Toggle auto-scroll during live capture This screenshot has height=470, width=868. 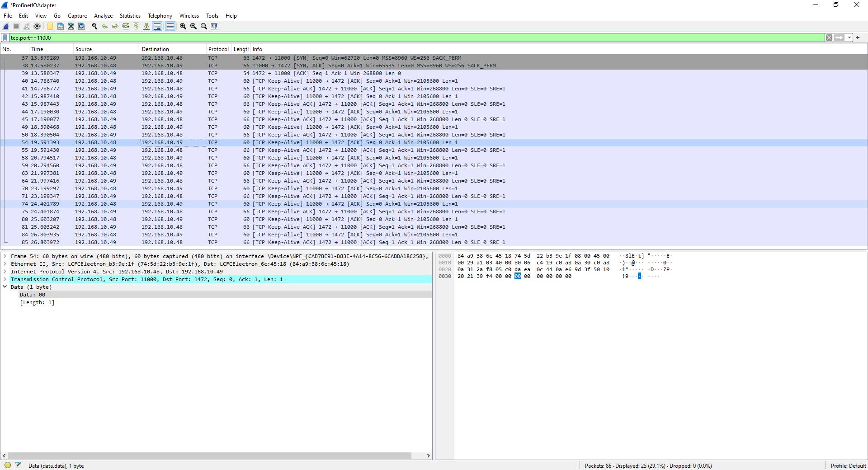pos(157,26)
